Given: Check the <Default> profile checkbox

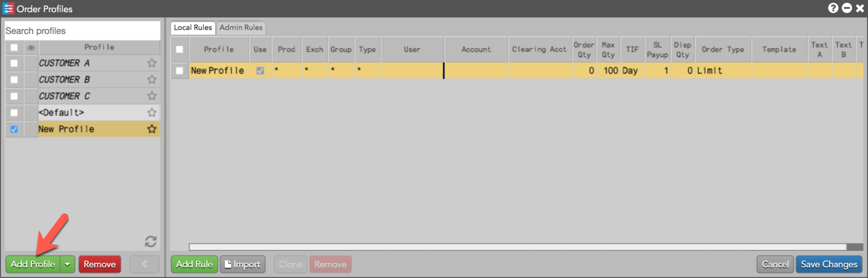Looking at the screenshot, I should point(14,113).
